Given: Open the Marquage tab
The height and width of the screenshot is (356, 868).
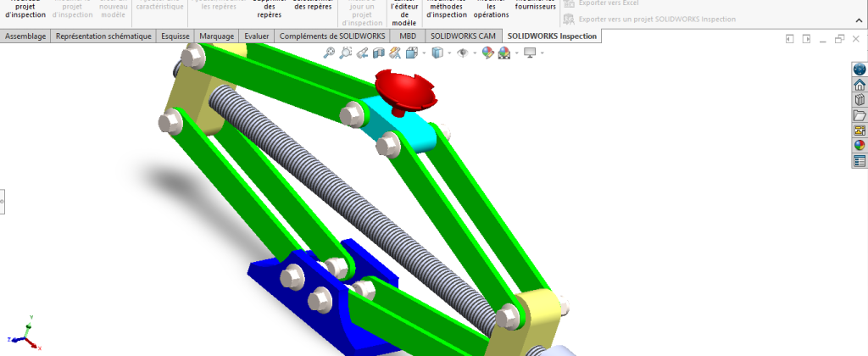Looking at the screenshot, I should click(216, 36).
